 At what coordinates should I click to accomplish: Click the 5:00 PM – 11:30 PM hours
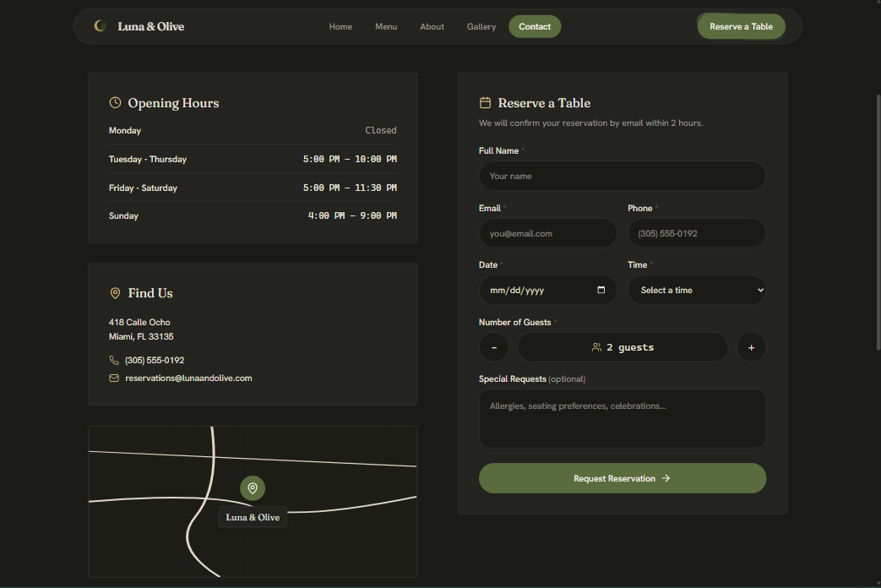coord(350,188)
